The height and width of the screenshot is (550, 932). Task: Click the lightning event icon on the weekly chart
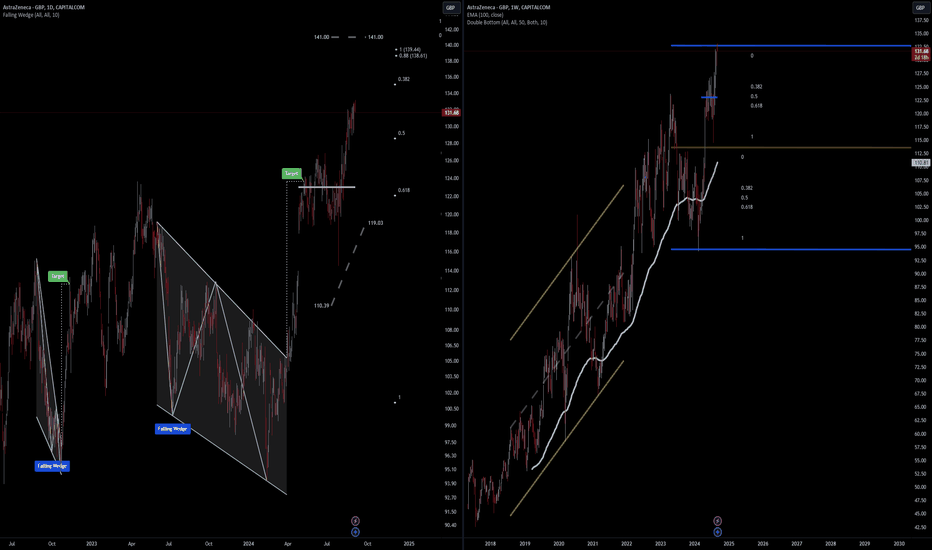[717, 521]
